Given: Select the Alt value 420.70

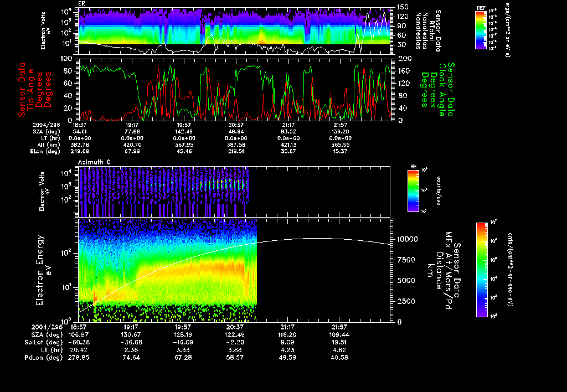Looking at the screenshot, I should pyautogui.click(x=133, y=145).
